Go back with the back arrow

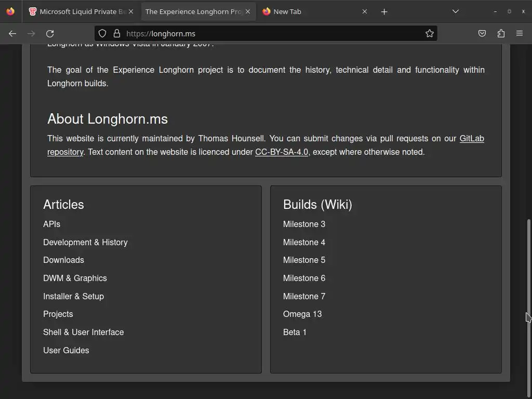(12, 34)
